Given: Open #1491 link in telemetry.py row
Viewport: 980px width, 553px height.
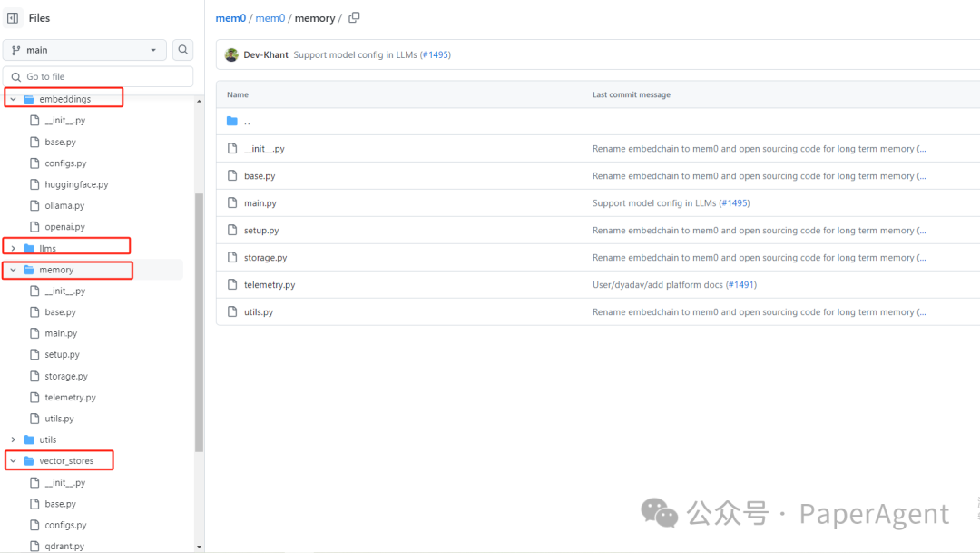Looking at the screenshot, I should [x=741, y=284].
